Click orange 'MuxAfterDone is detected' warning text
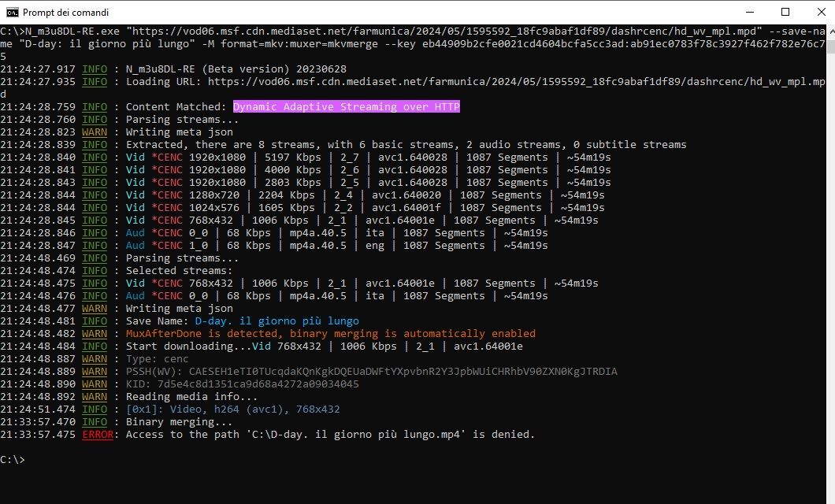 click(x=331, y=334)
